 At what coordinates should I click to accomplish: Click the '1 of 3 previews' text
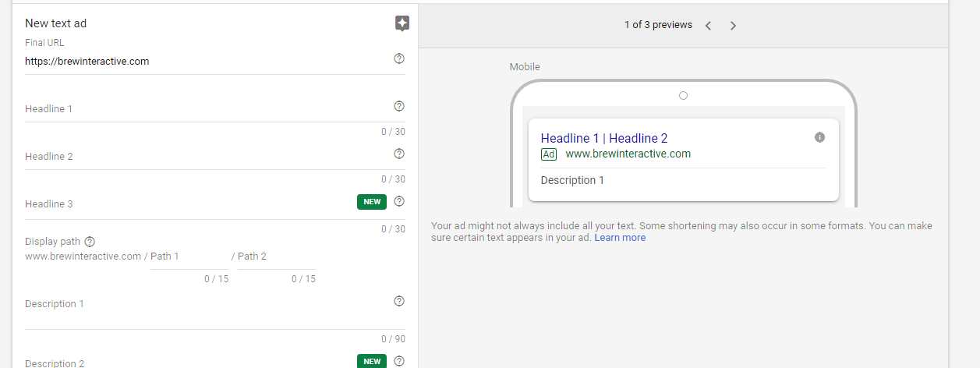[x=658, y=25]
